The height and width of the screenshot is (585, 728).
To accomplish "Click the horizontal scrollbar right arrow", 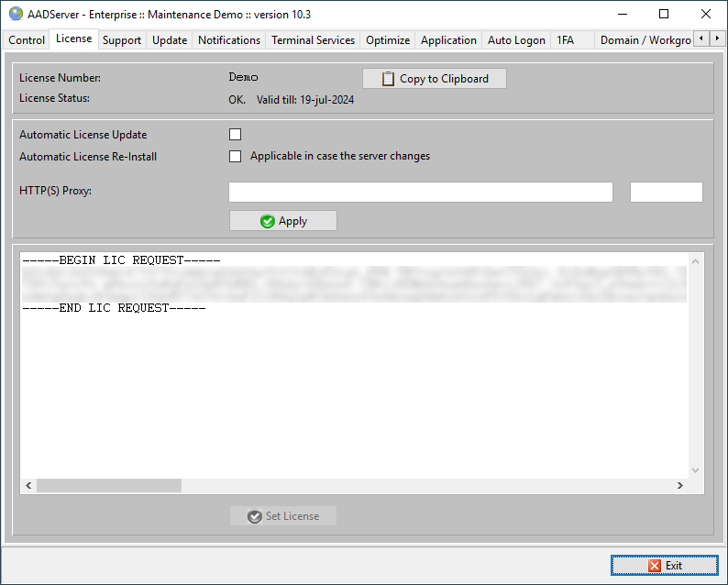I will tap(679, 486).
